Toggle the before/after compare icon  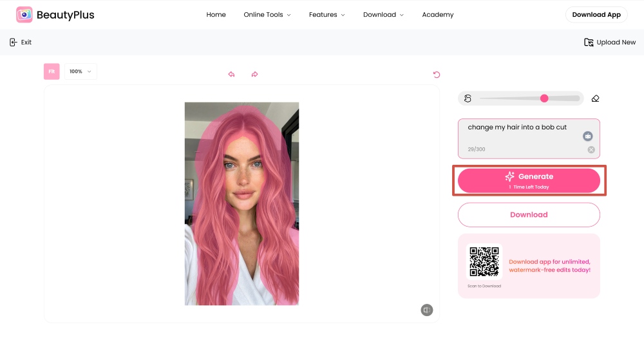427,310
